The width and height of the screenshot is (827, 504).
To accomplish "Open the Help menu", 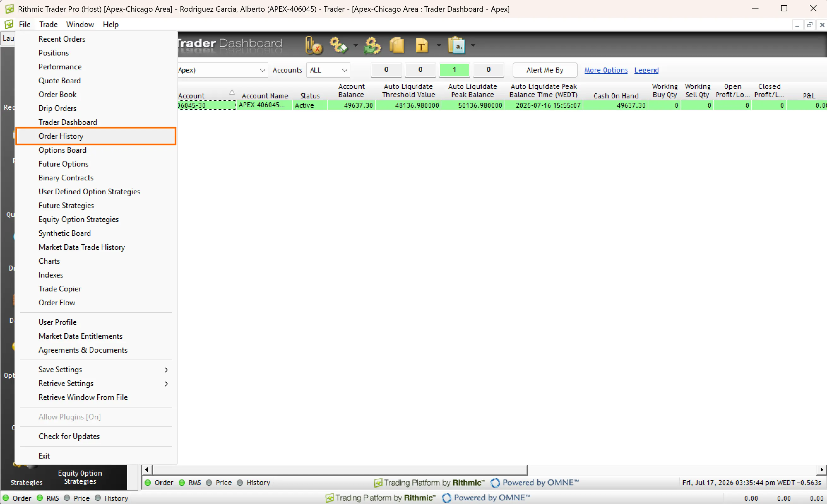I will (110, 25).
